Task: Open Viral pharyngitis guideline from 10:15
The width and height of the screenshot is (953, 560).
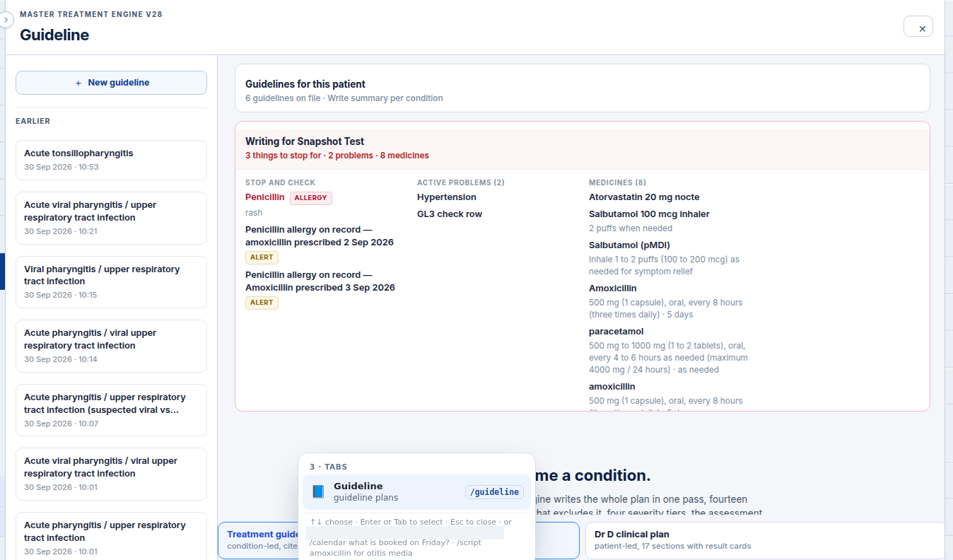Action: pyautogui.click(x=111, y=282)
